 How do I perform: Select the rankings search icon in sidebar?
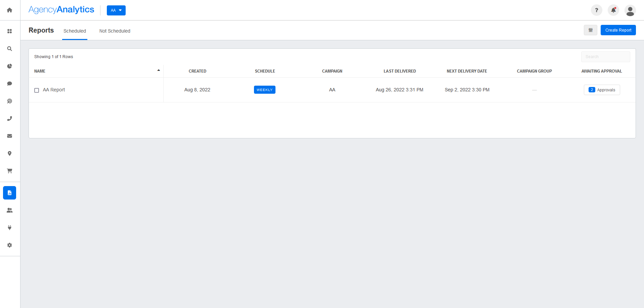pos(9,48)
